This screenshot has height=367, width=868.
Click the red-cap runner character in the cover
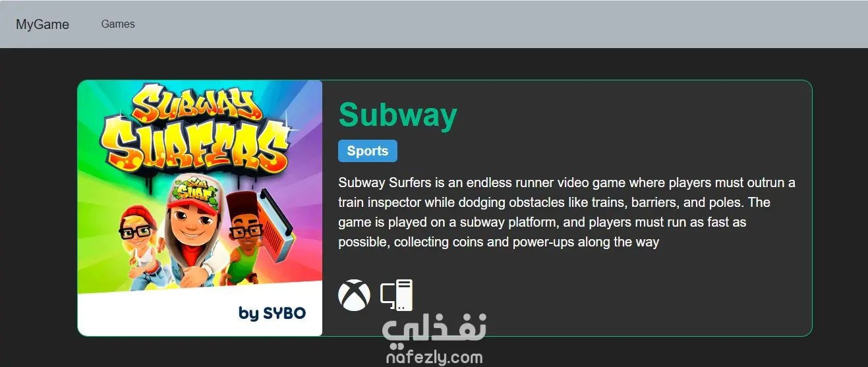pyautogui.click(x=192, y=231)
